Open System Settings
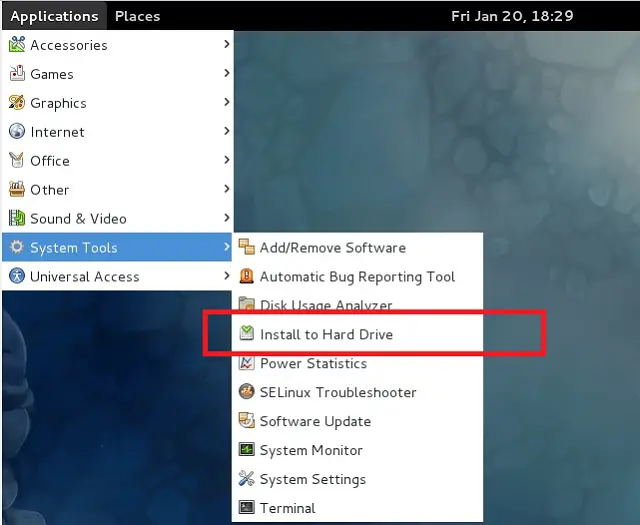 tap(357, 479)
